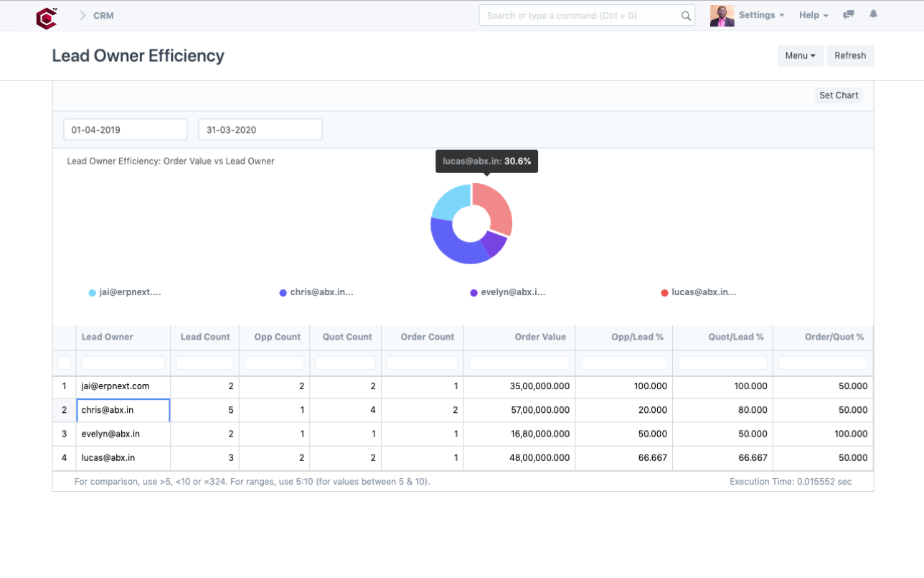Click the from-date field 01-04-2019

(126, 130)
